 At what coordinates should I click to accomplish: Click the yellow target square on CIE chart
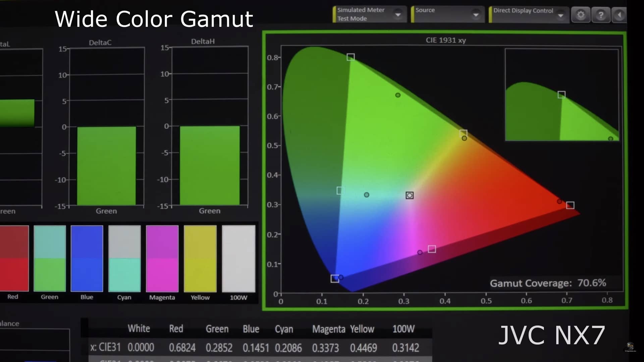click(x=463, y=133)
